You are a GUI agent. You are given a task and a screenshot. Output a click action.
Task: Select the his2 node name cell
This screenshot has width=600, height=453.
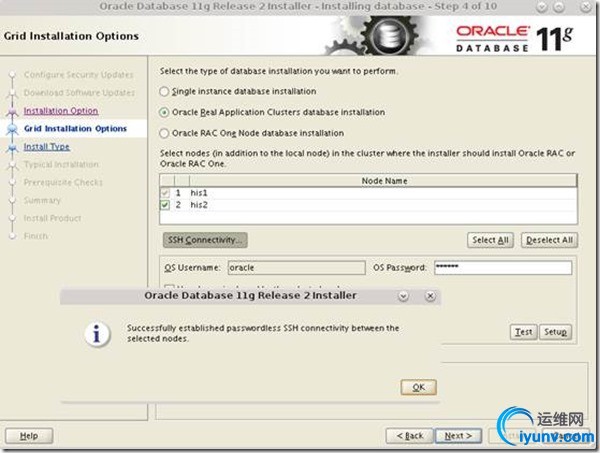click(x=383, y=205)
